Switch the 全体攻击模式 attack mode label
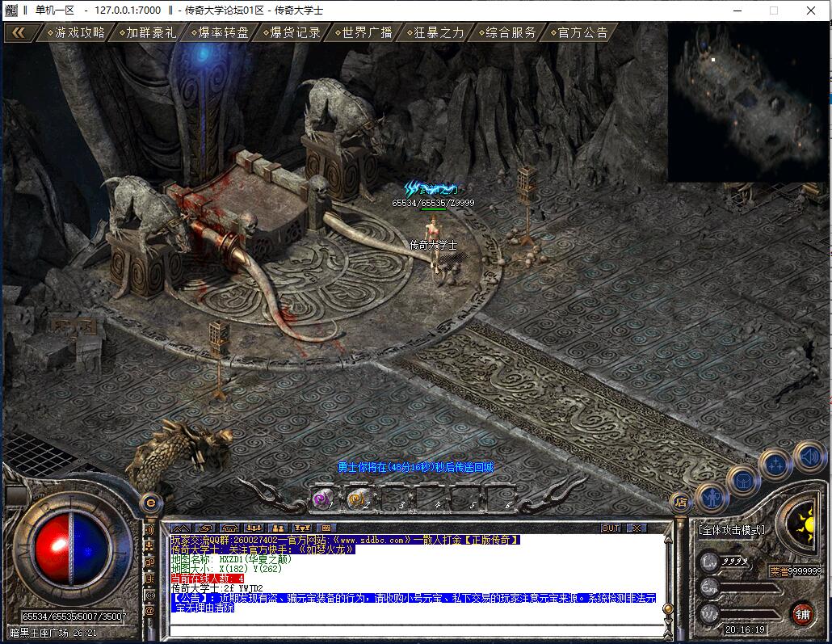The width and height of the screenshot is (832, 644). click(732, 530)
